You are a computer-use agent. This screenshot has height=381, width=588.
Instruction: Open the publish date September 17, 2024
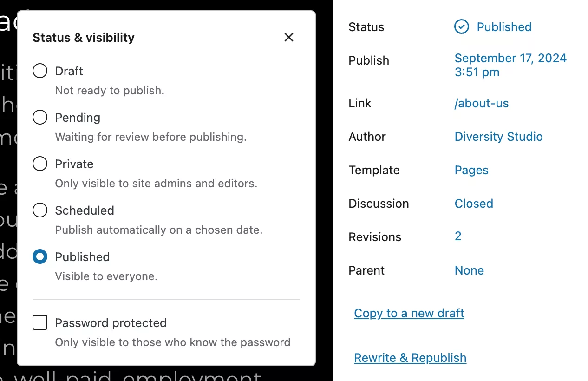[x=510, y=65]
